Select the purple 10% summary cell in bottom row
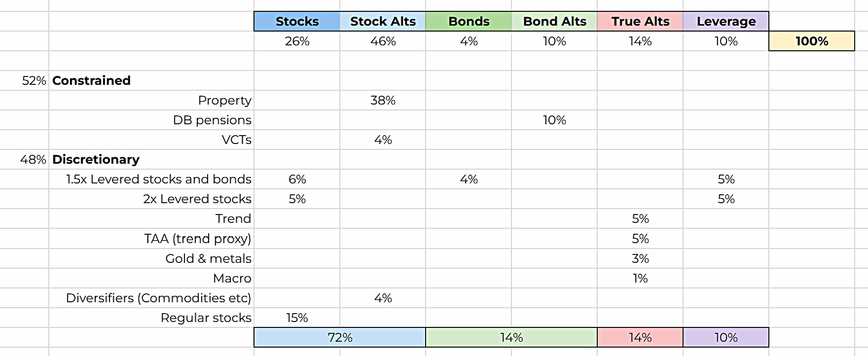The width and height of the screenshot is (868, 356). (x=726, y=337)
